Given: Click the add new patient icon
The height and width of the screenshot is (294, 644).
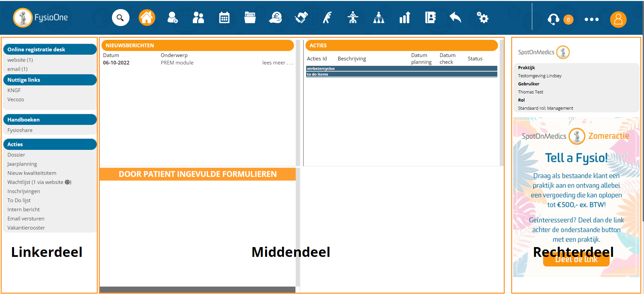Looking at the screenshot, I should pos(172,18).
